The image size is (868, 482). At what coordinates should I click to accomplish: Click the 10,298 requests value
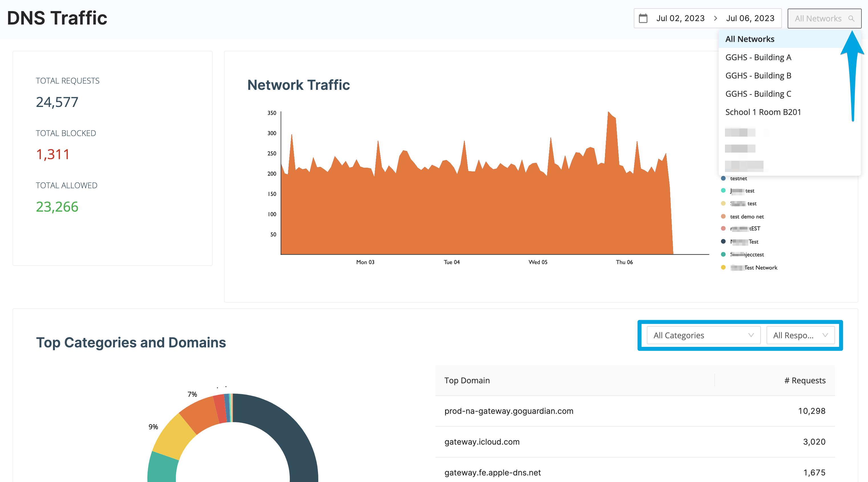coord(812,411)
